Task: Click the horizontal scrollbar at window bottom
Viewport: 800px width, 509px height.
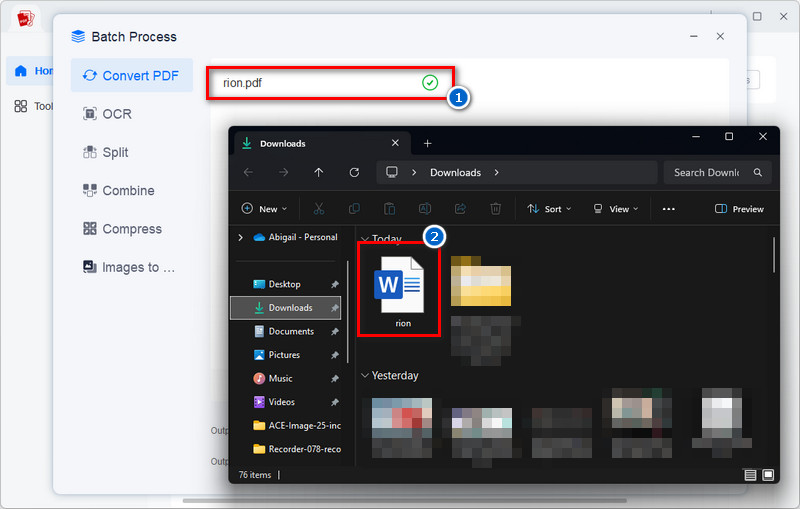Action: 405,500
